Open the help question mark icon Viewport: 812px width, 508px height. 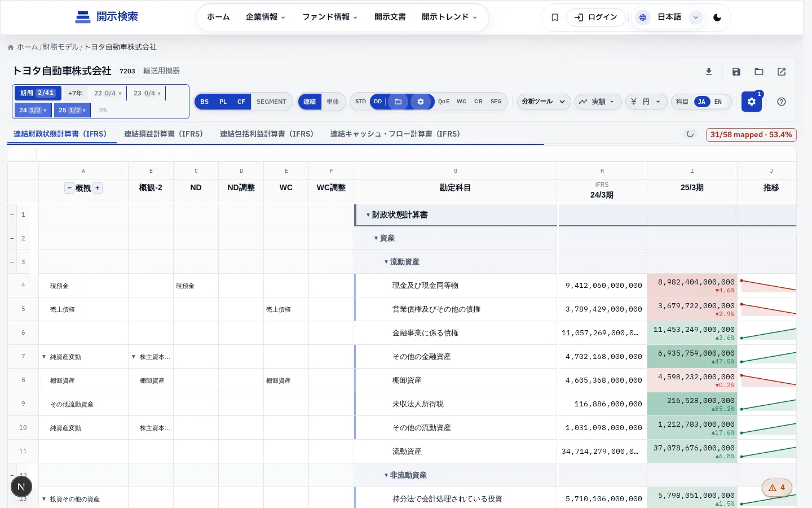pos(782,102)
